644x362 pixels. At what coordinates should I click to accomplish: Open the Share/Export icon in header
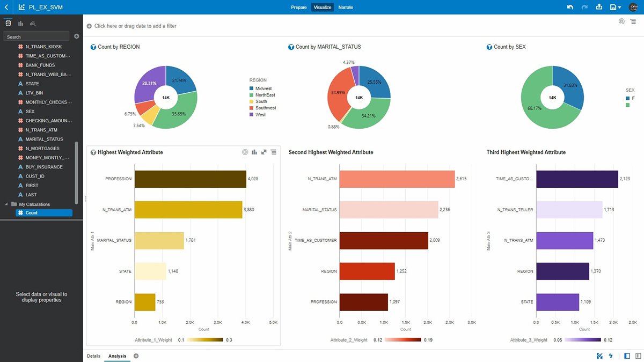(599, 7)
